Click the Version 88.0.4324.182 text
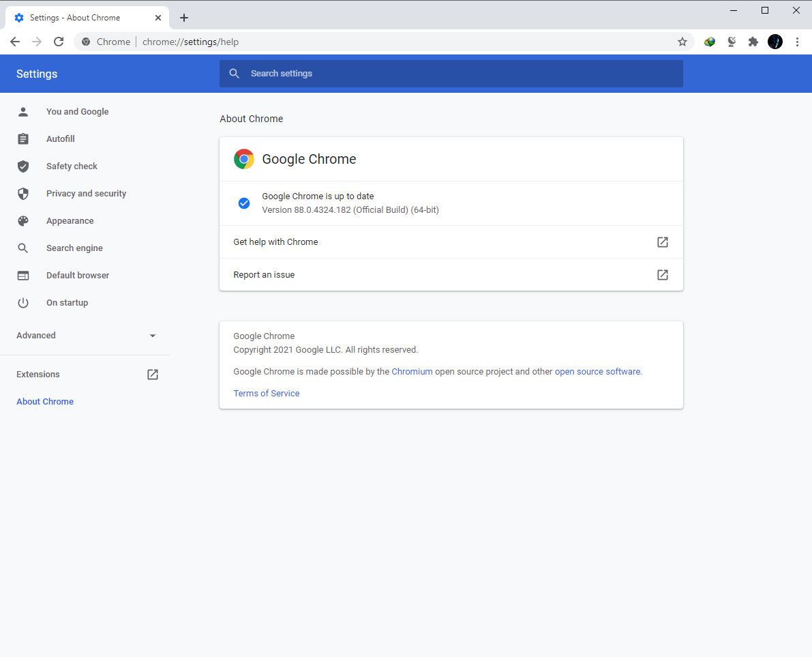Image resolution: width=812 pixels, height=657 pixels. [x=350, y=210]
